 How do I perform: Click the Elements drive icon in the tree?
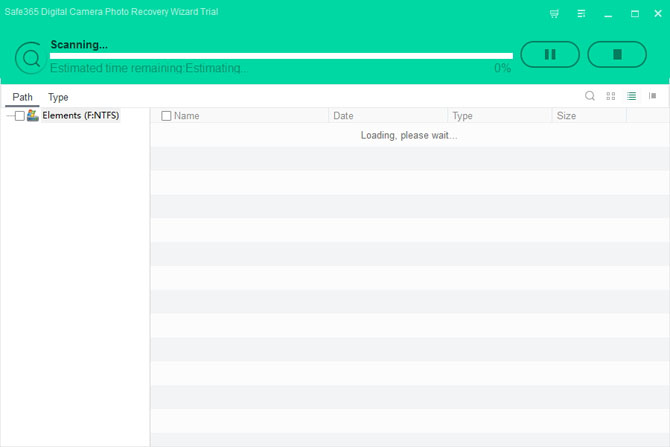32,115
